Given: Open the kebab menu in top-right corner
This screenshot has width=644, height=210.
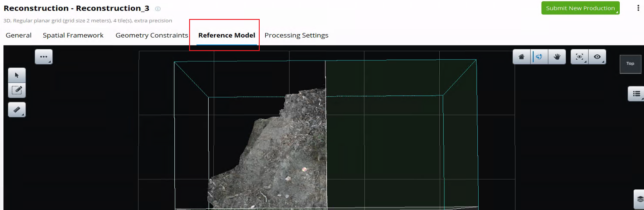Looking at the screenshot, I should coord(638,8).
